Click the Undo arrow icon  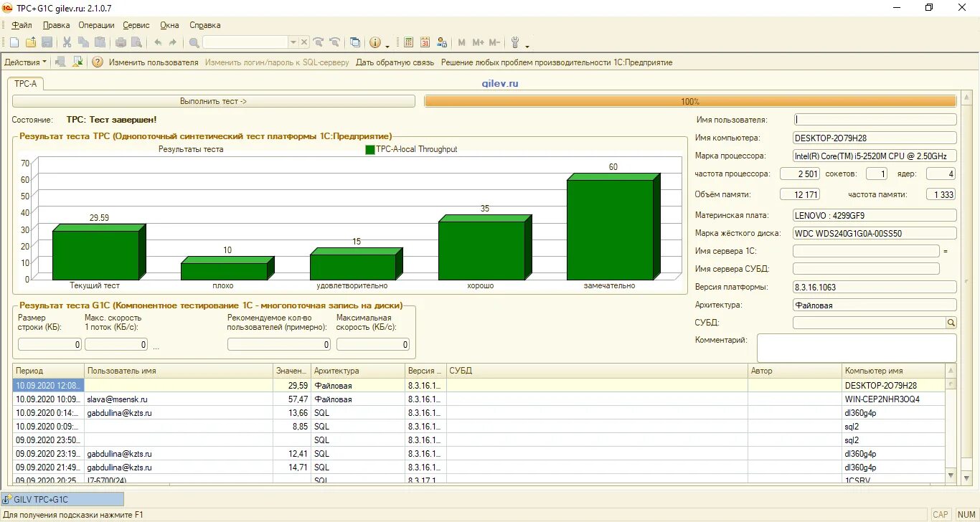click(x=158, y=42)
